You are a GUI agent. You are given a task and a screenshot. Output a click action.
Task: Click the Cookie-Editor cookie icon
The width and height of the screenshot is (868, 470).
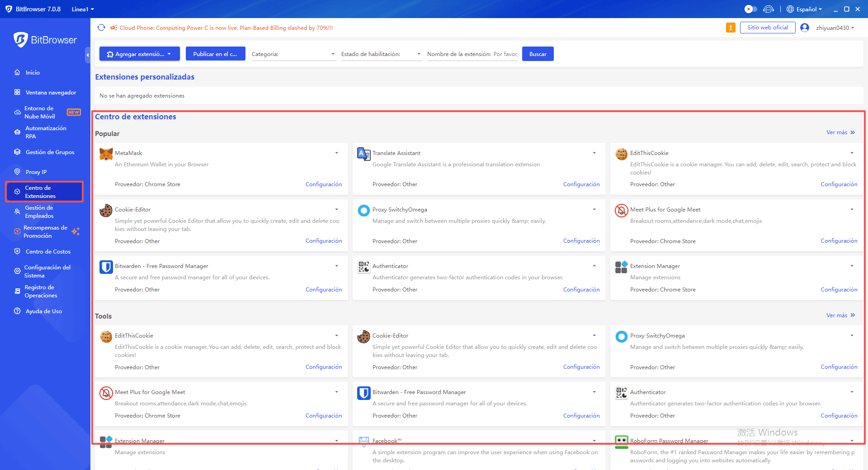pyautogui.click(x=106, y=211)
